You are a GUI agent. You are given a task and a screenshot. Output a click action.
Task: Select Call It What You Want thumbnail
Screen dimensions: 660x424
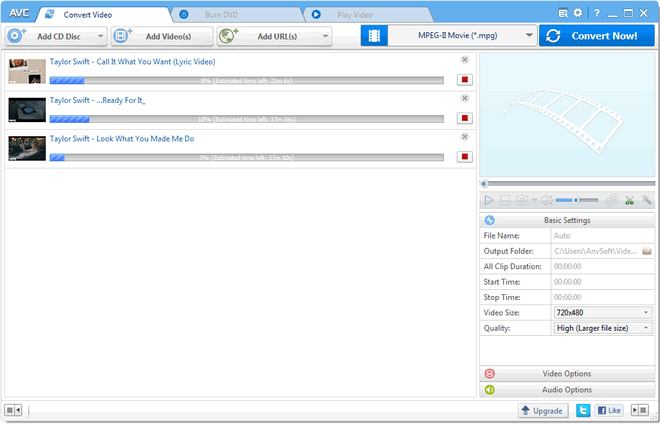click(27, 71)
